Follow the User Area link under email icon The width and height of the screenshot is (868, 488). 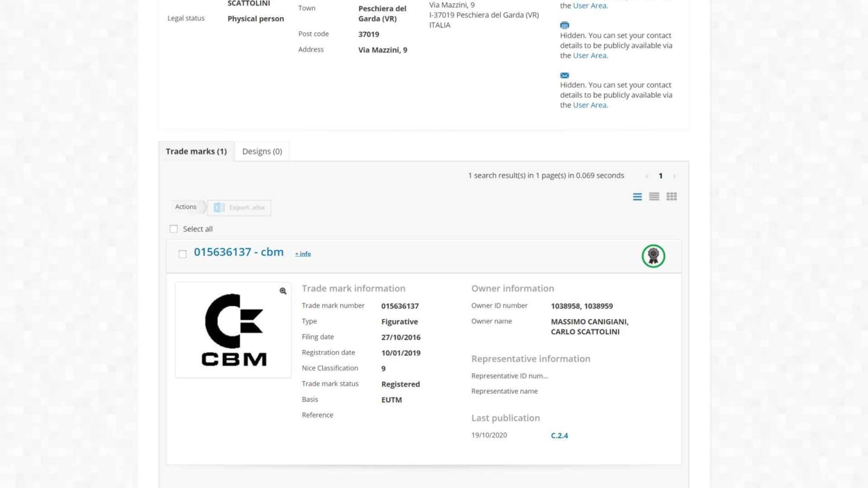(590, 105)
